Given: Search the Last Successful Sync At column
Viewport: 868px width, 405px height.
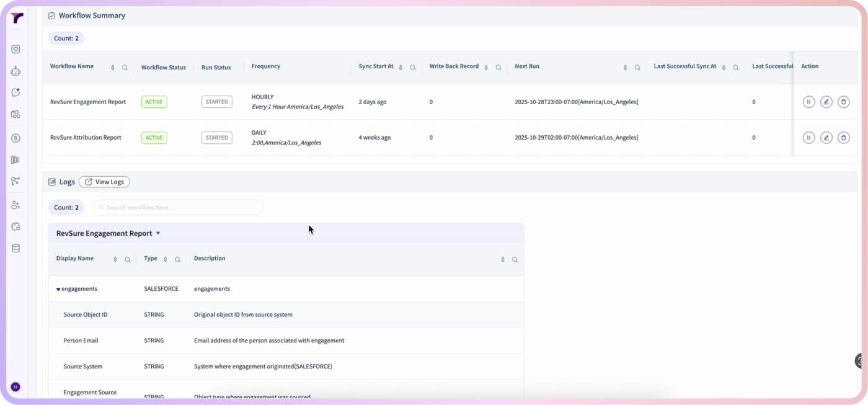Looking at the screenshot, I should (736, 68).
